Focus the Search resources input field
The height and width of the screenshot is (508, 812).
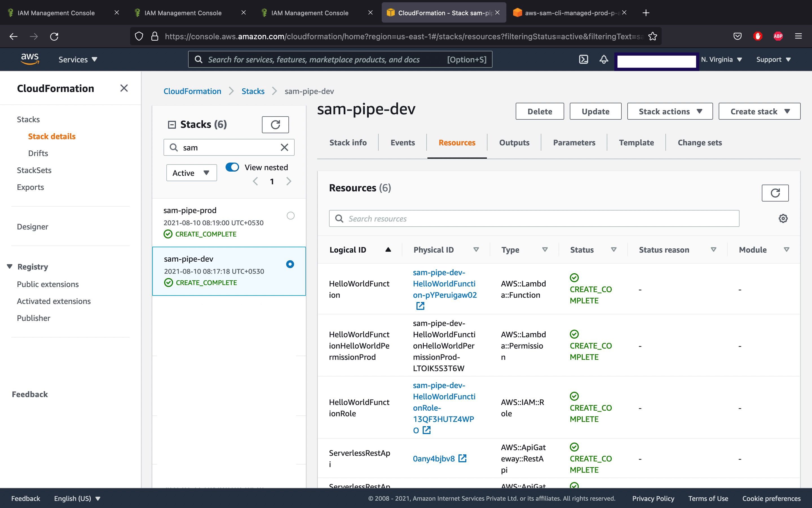[534, 218]
